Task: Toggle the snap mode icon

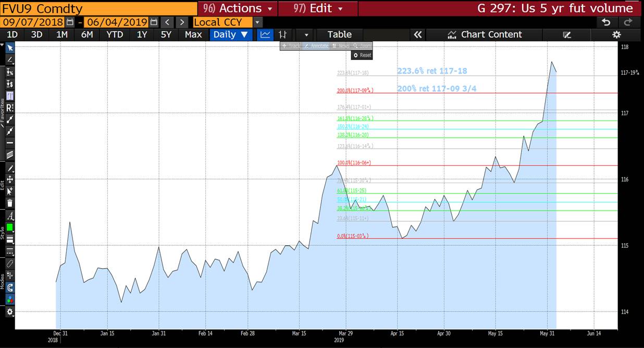Action: (x=10, y=275)
